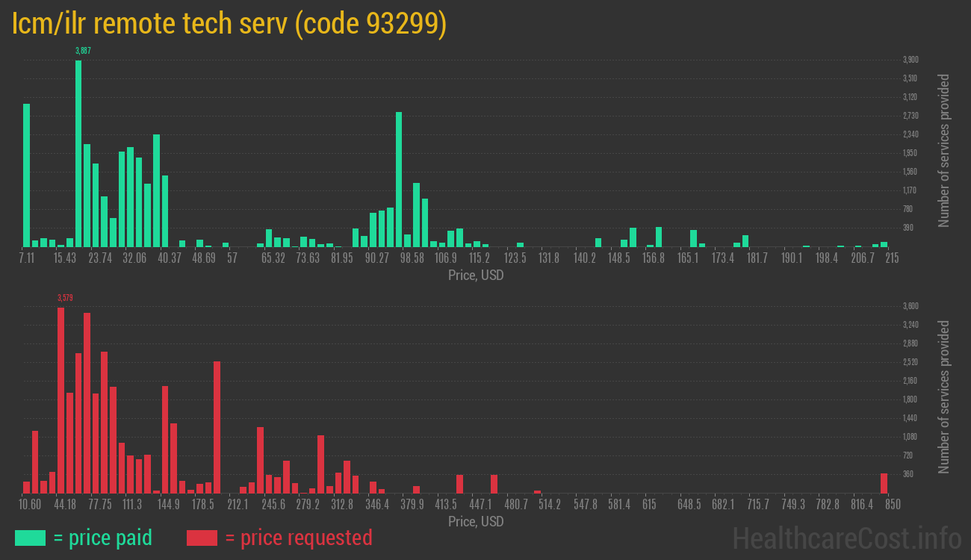This screenshot has height=560, width=971.
Task: Click the first green bar at price 7.11
Action: pyautogui.click(x=27, y=175)
